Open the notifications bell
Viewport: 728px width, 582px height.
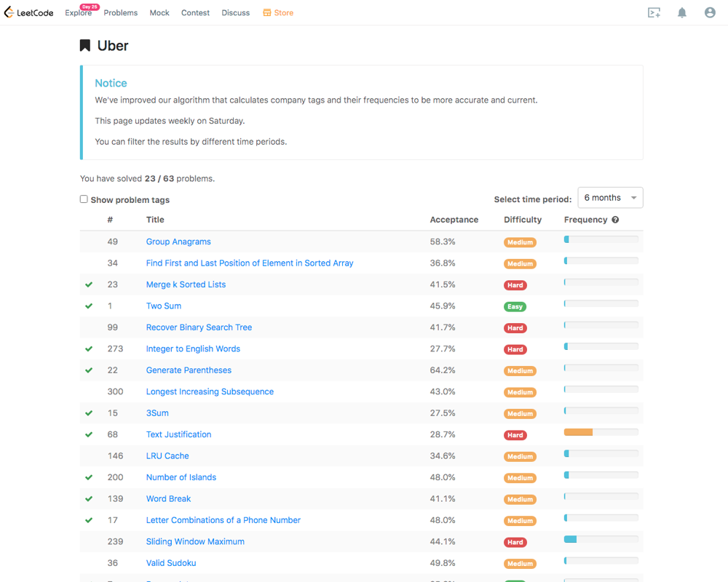(681, 12)
